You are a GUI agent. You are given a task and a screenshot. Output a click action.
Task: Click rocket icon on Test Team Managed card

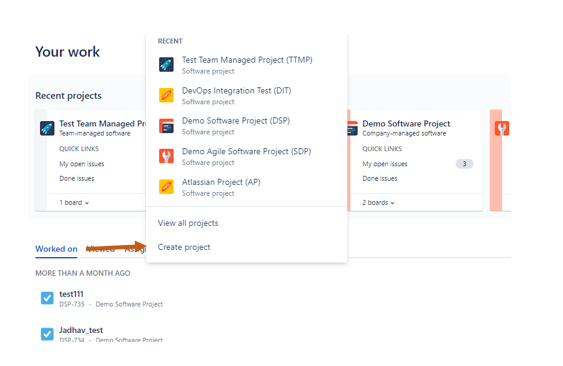pos(47,128)
